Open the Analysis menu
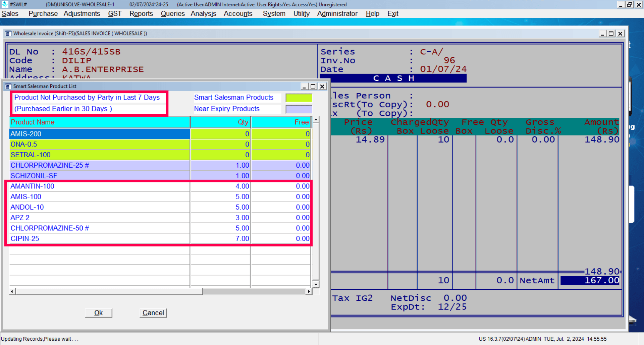This screenshot has width=644, height=345. 203,14
